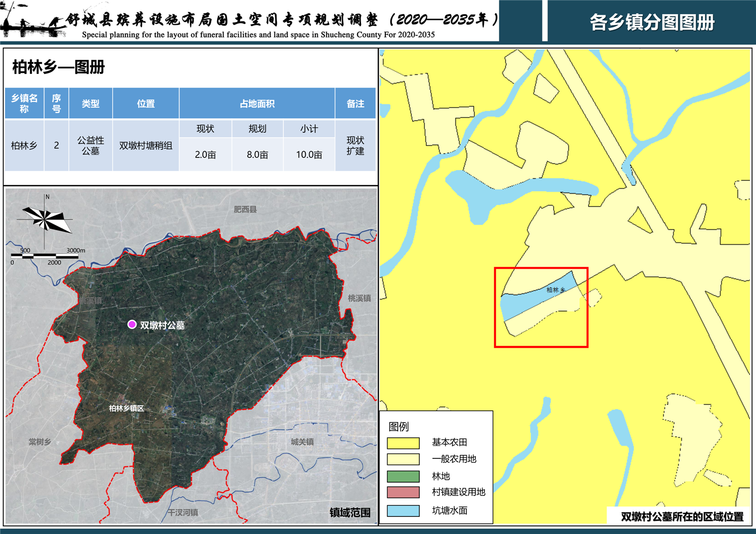This screenshot has height=534, width=756.
Task: Click the 10.0亩 value cell
Action: click(309, 155)
